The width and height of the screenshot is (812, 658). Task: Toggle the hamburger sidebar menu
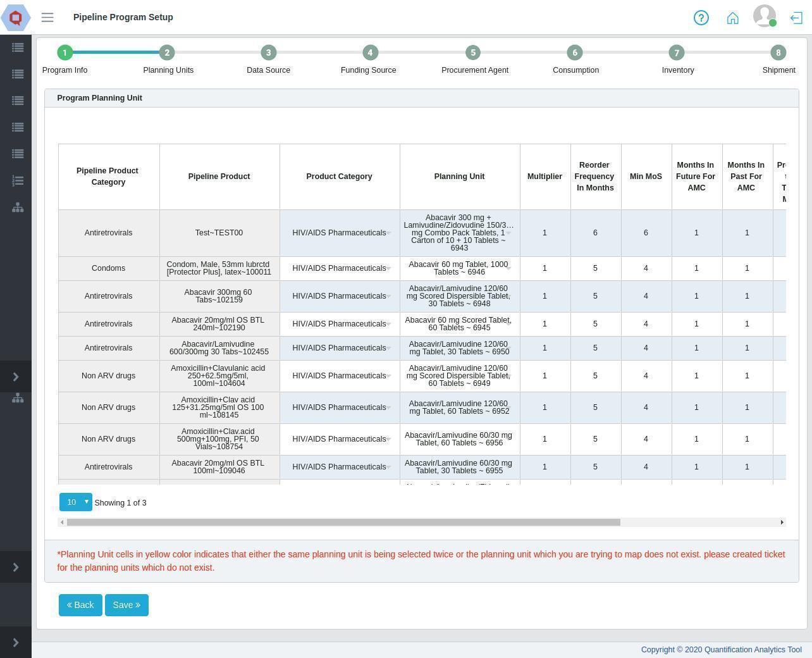pos(47,18)
